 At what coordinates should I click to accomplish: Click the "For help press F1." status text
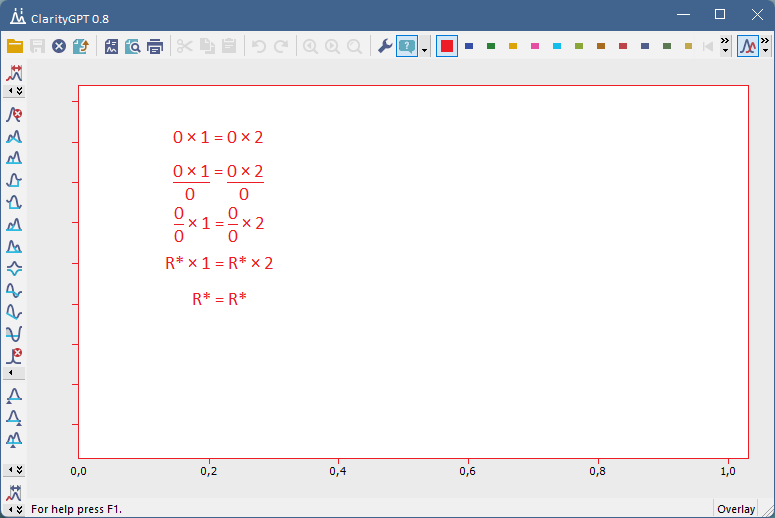(x=76, y=509)
